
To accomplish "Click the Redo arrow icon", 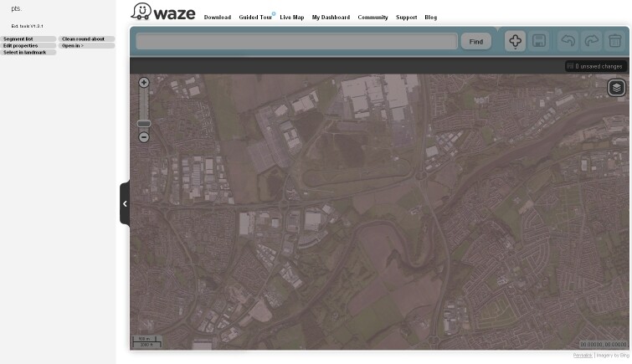I will 591,41.
